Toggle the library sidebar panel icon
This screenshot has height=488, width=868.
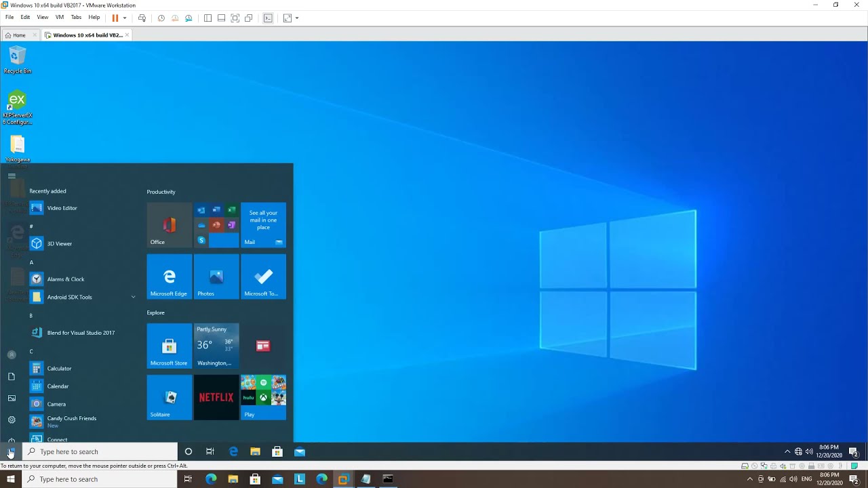[208, 18]
